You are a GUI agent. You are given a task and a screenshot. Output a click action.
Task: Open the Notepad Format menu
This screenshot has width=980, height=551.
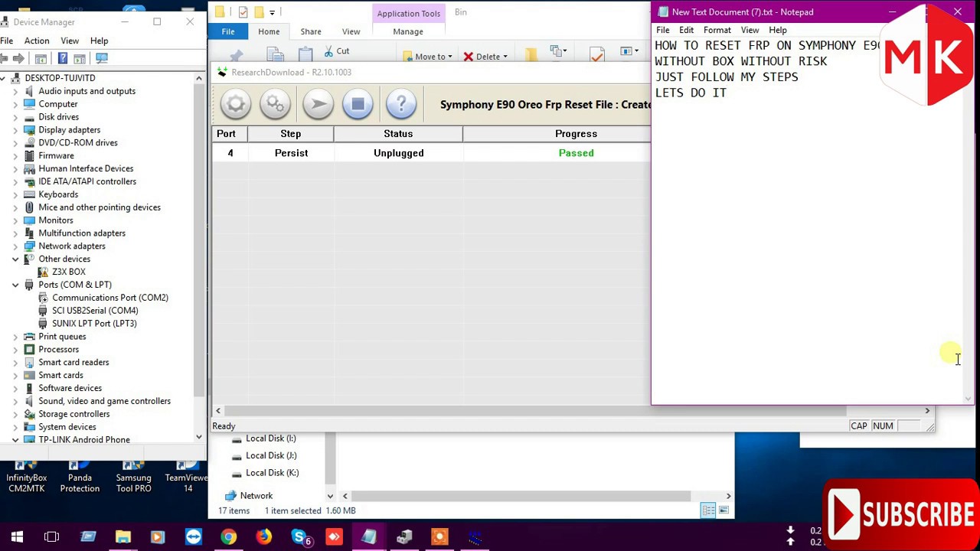pos(717,30)
